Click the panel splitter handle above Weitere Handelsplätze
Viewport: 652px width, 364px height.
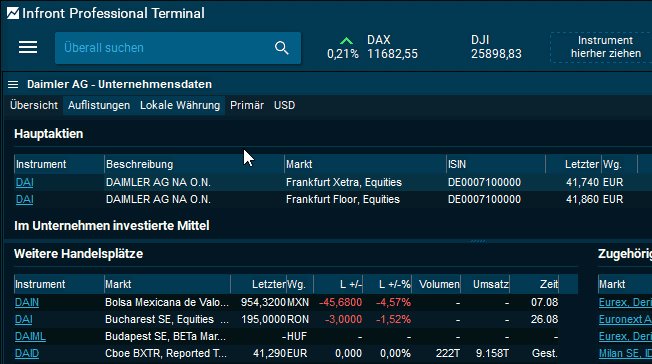coord(478,241)
